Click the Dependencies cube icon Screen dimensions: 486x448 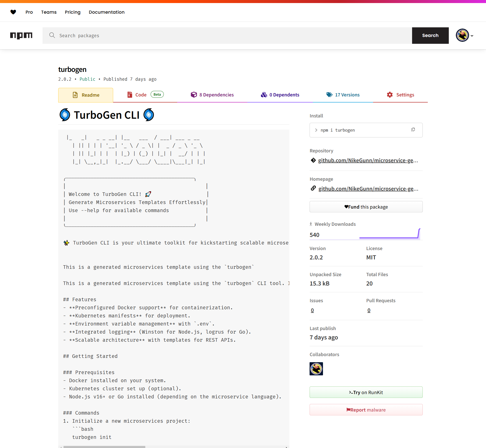click(194, 95)
